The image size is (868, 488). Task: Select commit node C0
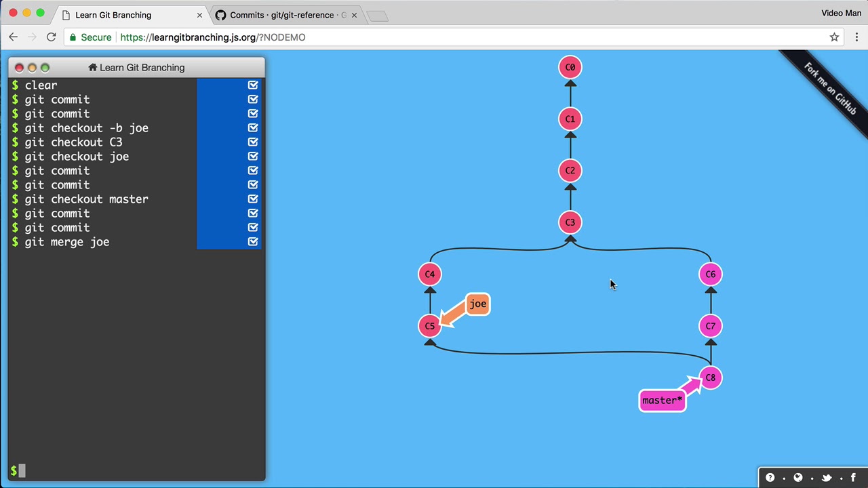570,67
